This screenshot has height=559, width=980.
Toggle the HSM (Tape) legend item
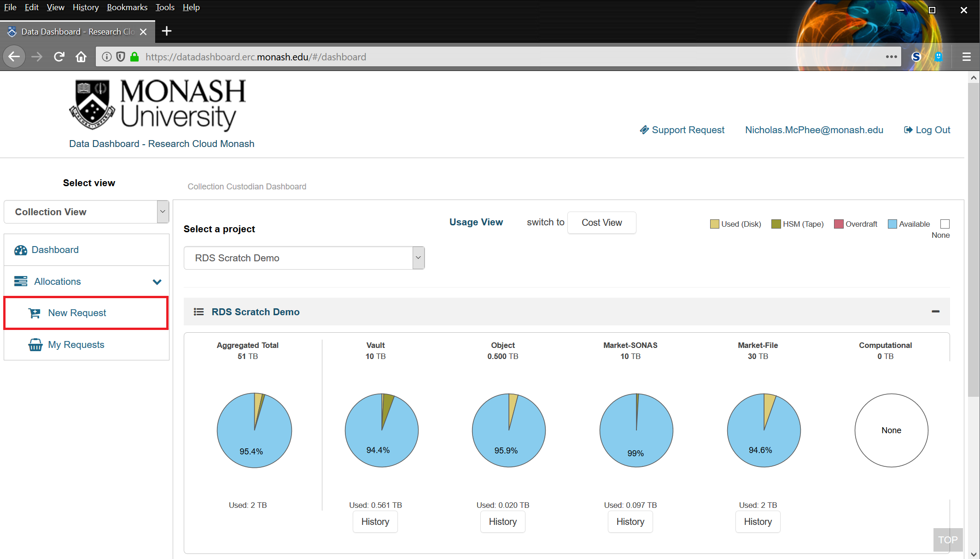coord(797,224)
